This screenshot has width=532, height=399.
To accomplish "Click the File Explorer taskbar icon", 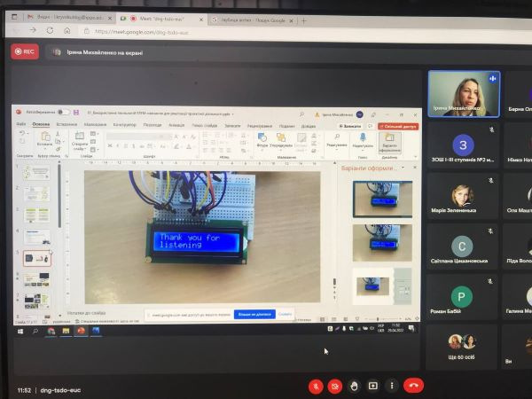I will point(66,331).
